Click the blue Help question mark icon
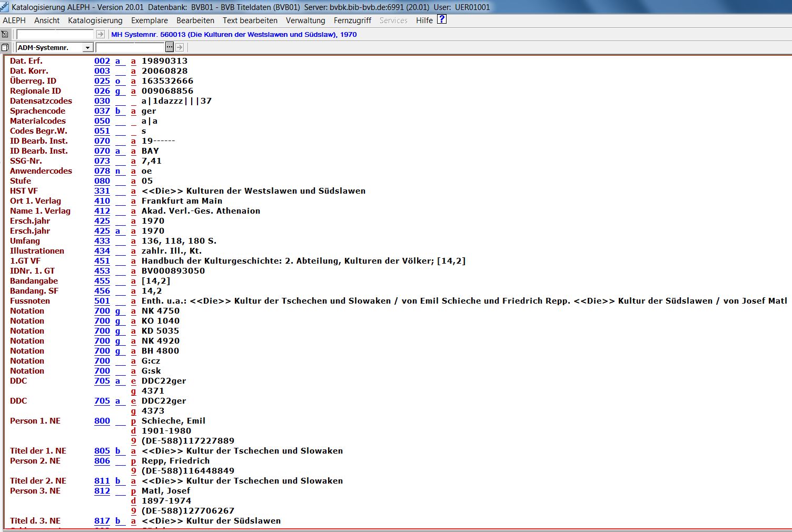 [442, 19]
